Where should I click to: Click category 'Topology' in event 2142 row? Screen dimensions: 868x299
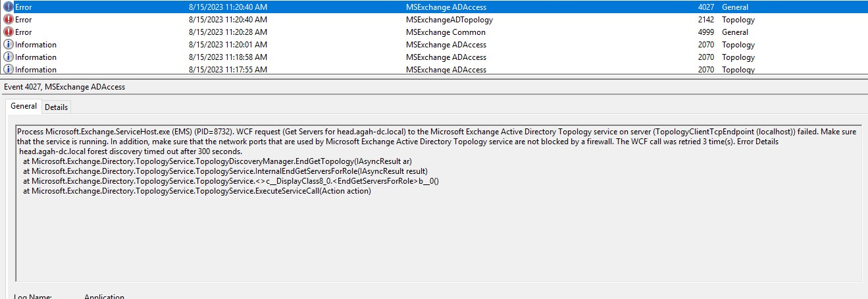click(738, 20)
